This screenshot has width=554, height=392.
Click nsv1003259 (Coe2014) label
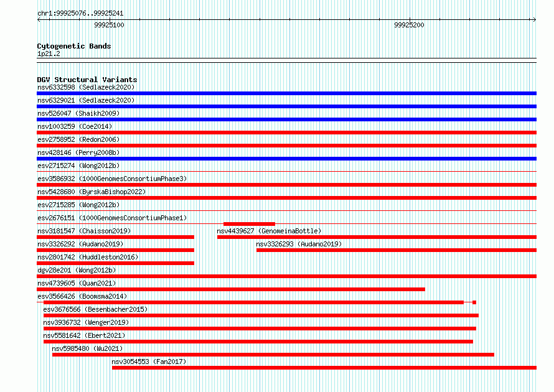[75, 126]
